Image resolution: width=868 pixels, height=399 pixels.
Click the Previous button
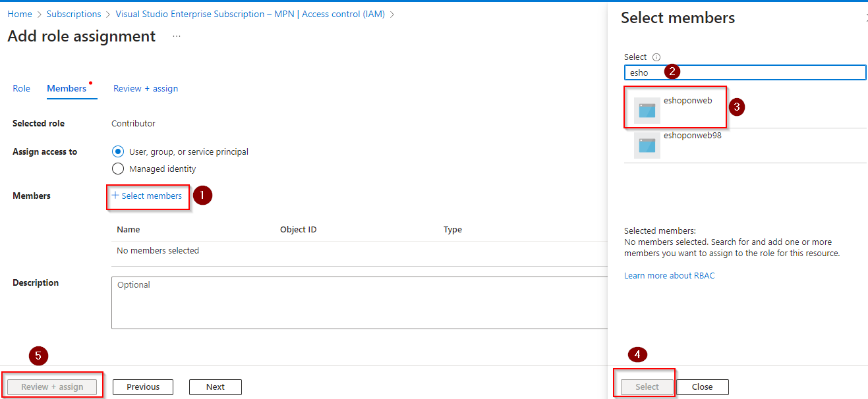[143, 387]
